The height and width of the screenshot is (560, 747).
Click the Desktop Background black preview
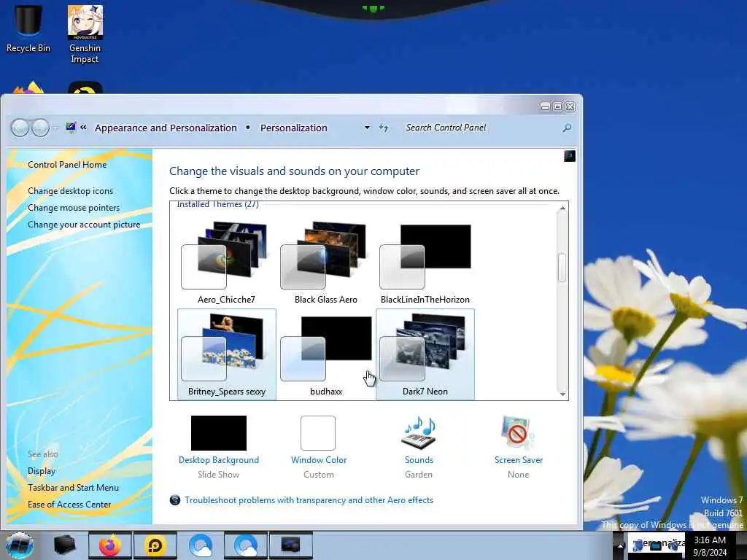click(219, 433)
